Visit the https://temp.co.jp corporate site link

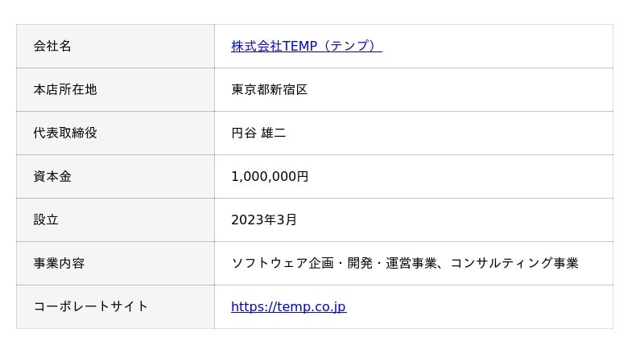tap(288, 307)
